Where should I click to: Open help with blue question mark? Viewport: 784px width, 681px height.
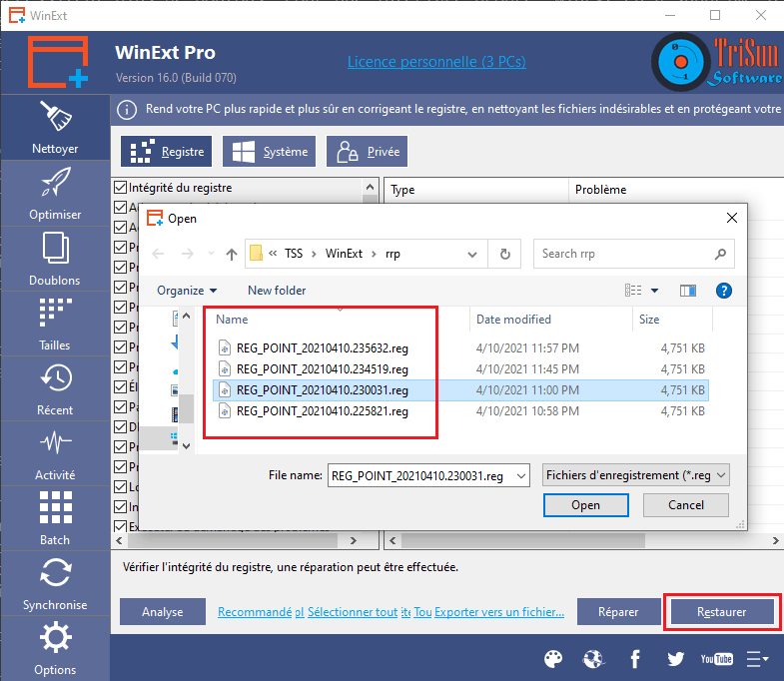tap(723, 291)
